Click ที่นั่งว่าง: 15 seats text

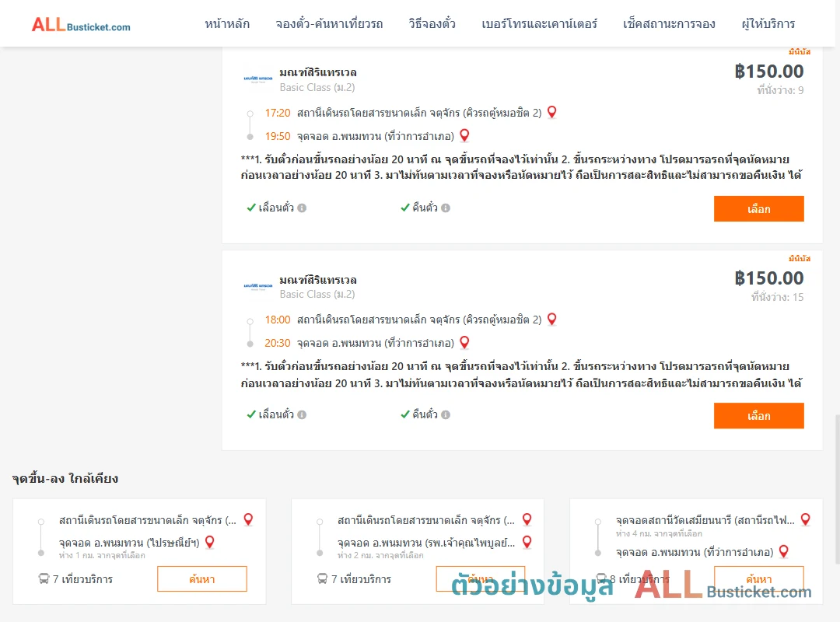(777, 297)
